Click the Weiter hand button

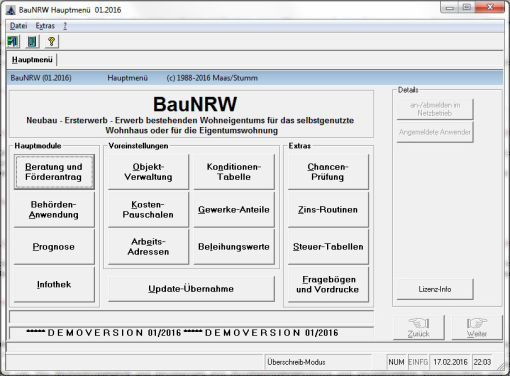pos(477,328)
